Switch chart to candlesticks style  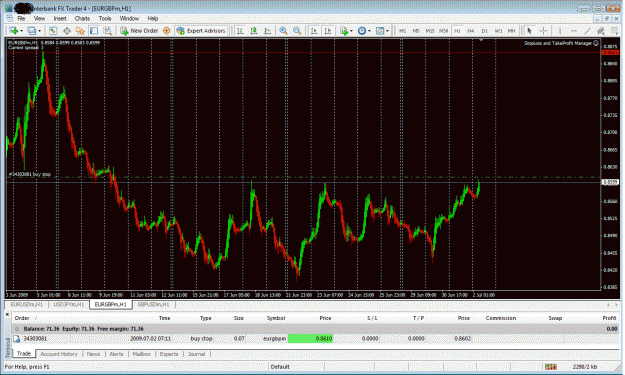pyautogui.click(x=254, y=31)
